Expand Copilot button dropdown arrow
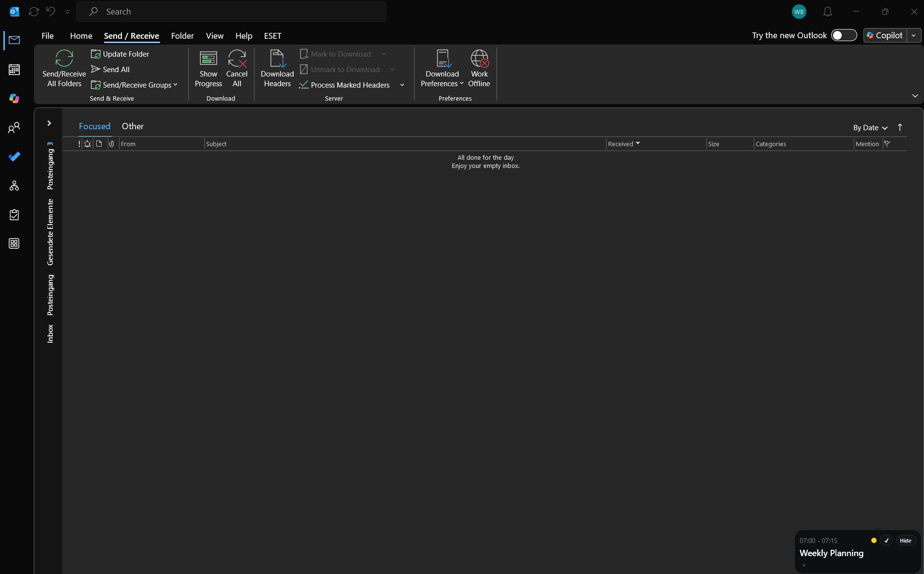 pyautogui.click(x=914, y=35)
